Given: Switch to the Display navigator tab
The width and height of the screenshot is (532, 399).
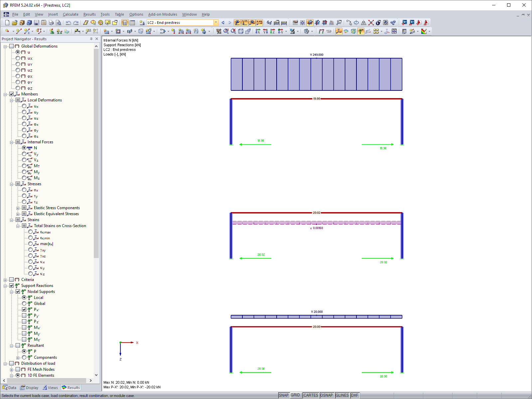Looking at the screenshot, I should click(x=29, y=388).
